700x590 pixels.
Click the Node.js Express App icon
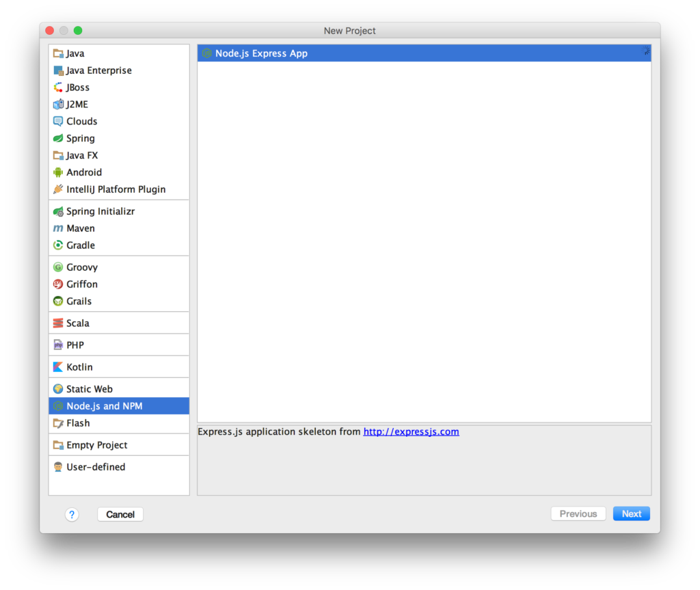206,53
